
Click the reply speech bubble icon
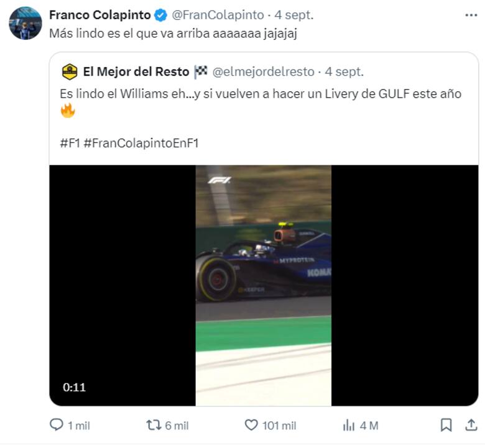pos(57,425)
